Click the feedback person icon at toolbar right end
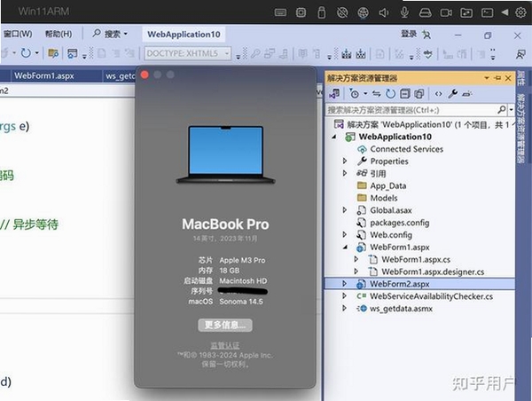The width and height of the screenshot is (532, 401). tap(520, 53)
